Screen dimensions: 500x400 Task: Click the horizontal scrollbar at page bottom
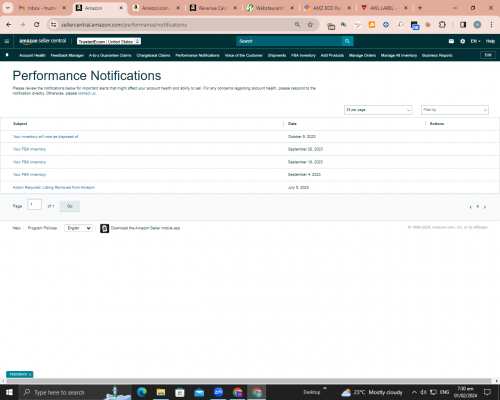pos(249,381)
